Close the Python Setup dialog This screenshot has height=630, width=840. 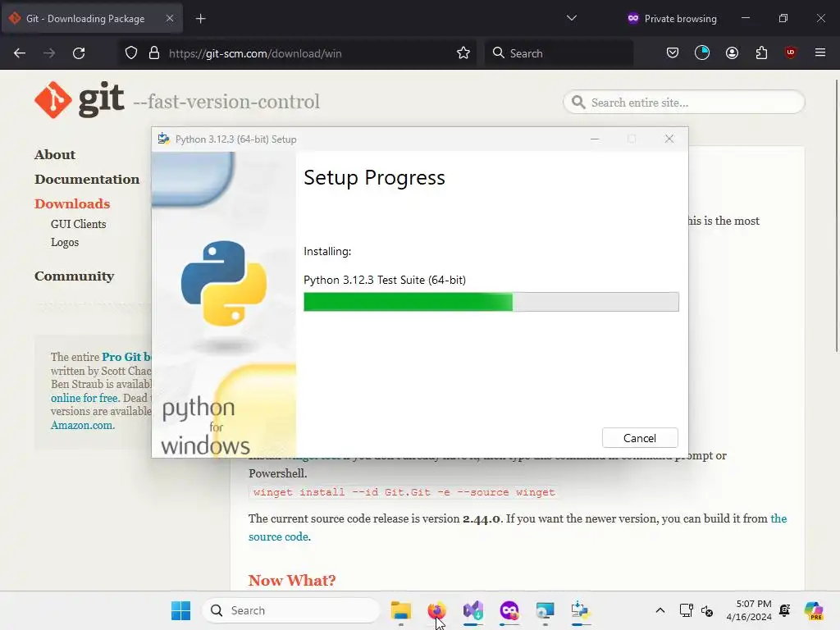pyautogui.click(x=669, y=139)
